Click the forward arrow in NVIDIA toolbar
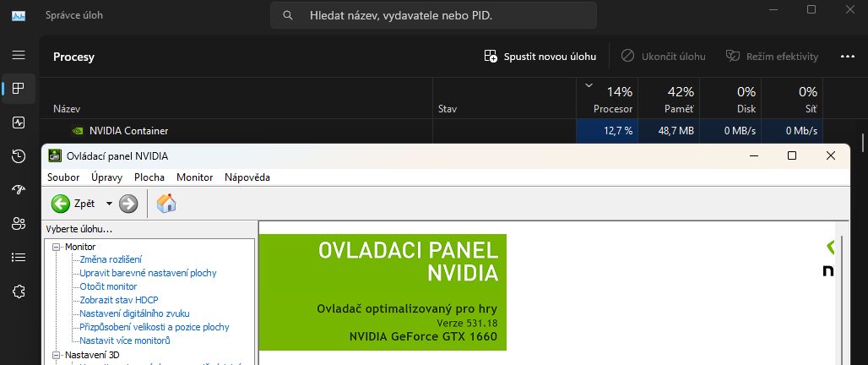This screenshot has height=365, width=868. (x=128, y=204)
